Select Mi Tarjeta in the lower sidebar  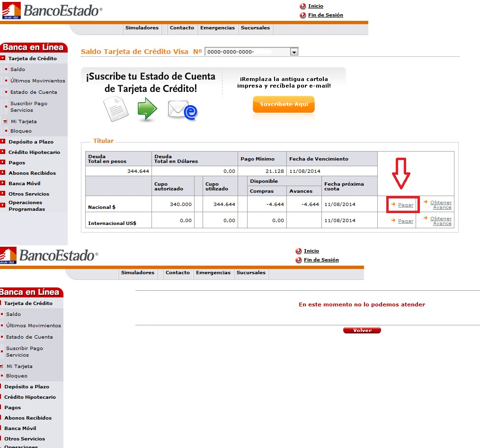(19, 367)
